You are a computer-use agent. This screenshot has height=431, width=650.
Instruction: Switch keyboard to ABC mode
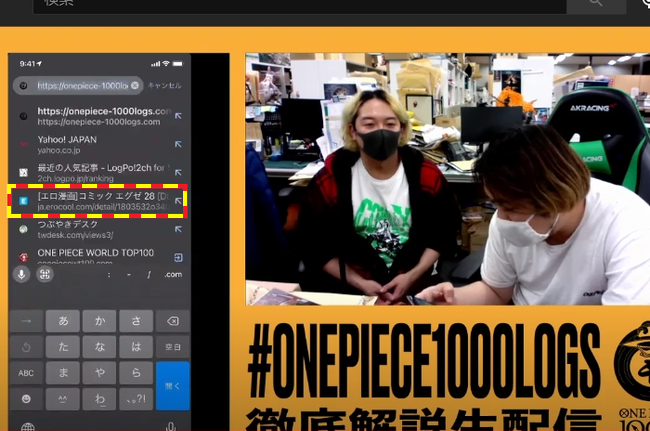pyautogui.click(x=26, y=373)
